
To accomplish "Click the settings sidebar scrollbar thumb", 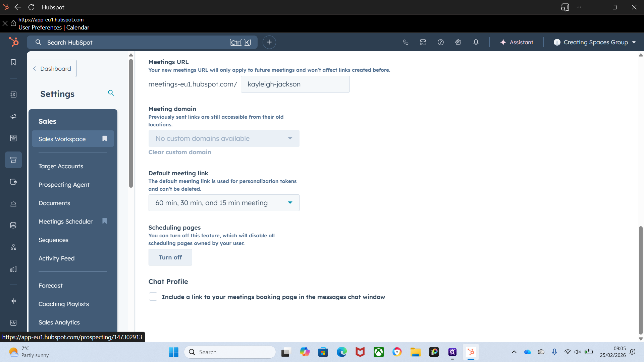I will [x=131, y=123].
